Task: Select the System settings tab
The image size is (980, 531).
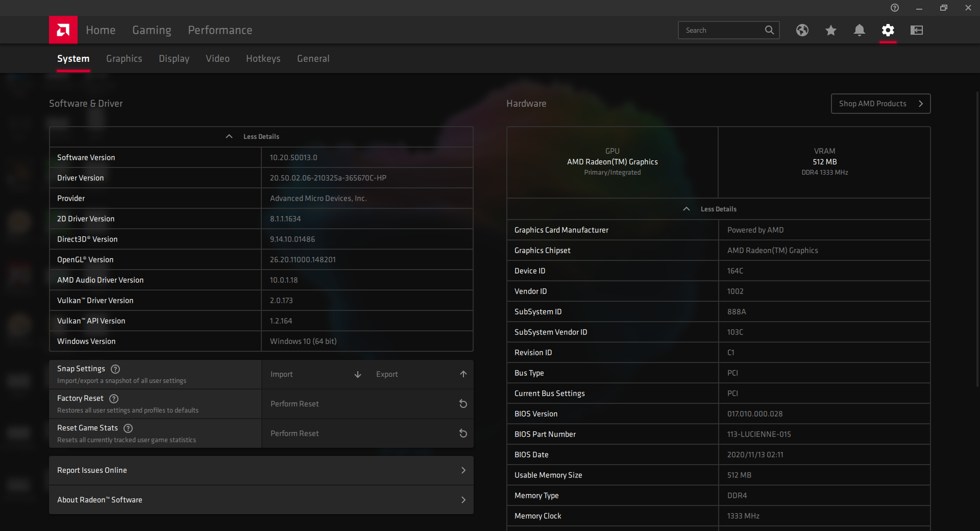Action: coord(73,59)
